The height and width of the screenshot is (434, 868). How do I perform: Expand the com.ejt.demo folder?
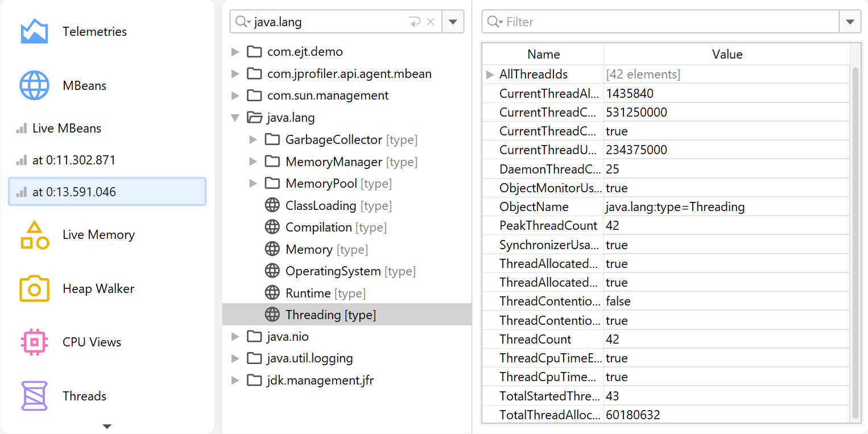coord(235,52)
